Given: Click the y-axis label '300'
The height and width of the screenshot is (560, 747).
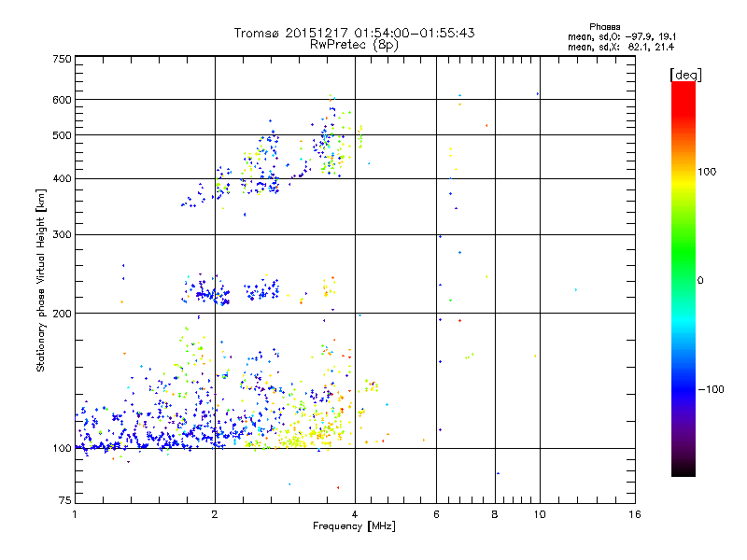Looking at the screenshot, I should click(62, 234).
